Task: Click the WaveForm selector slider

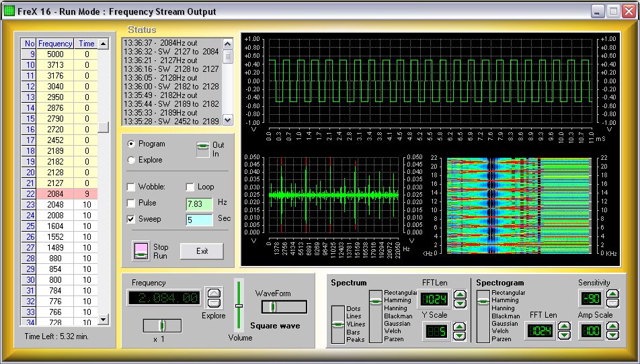Action: click(284, 307)
